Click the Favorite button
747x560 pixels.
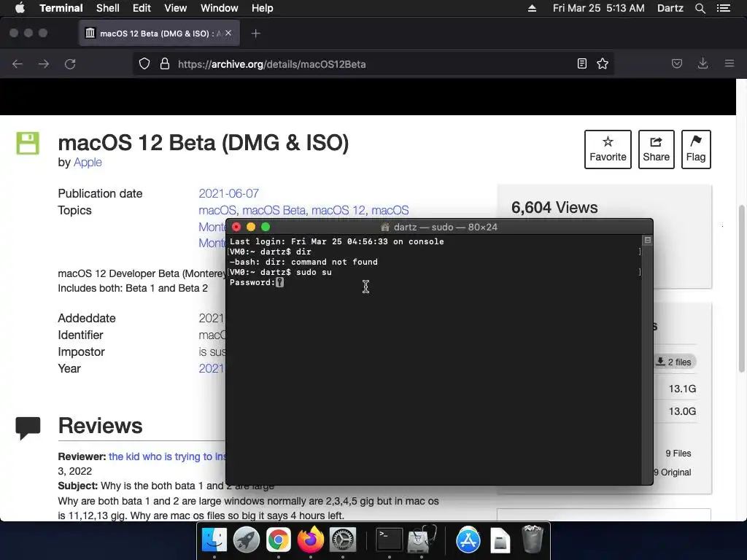click(608, 149)
